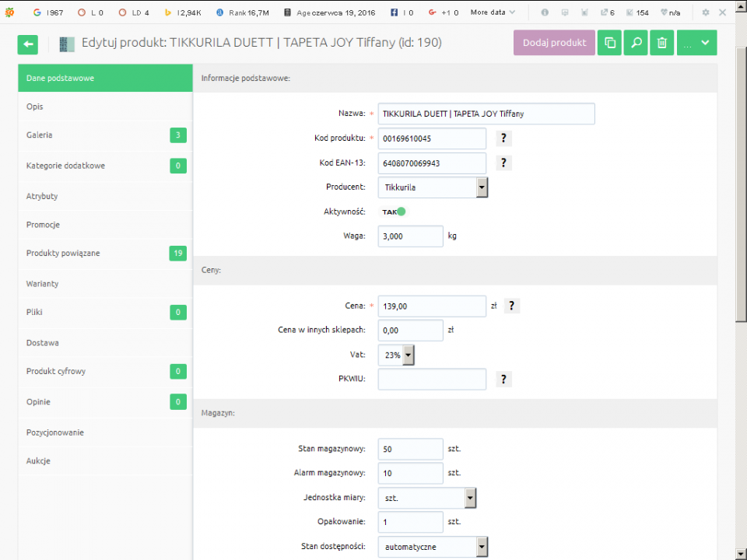Viewport: 747px width, 560px height.
Task: Select the Dane podstawowe tab
Action: click(105, 78)
